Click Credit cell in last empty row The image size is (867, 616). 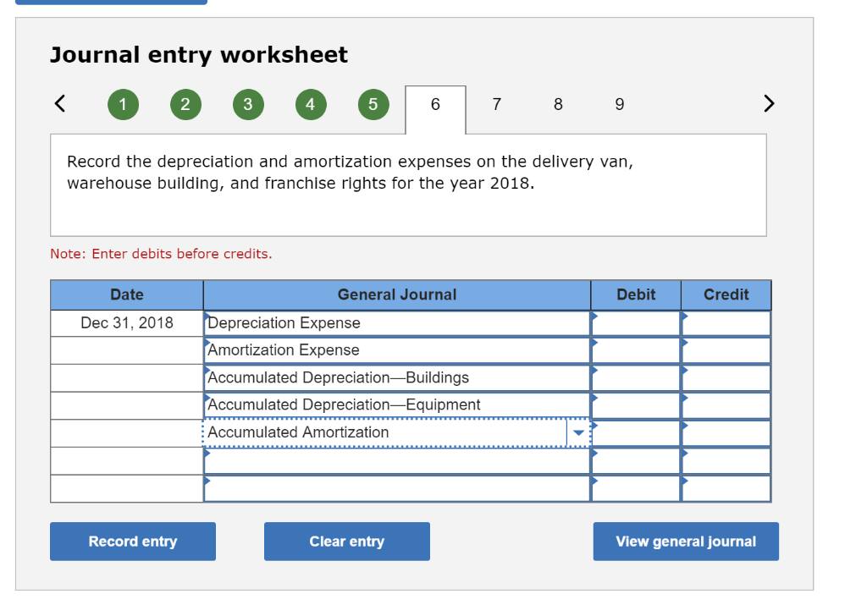click(x=726, y=488)
